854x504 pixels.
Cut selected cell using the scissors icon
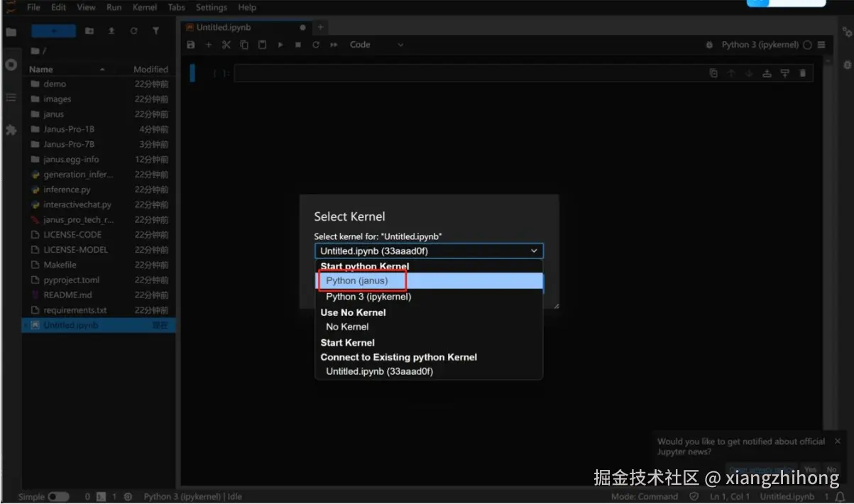(226, 45)
